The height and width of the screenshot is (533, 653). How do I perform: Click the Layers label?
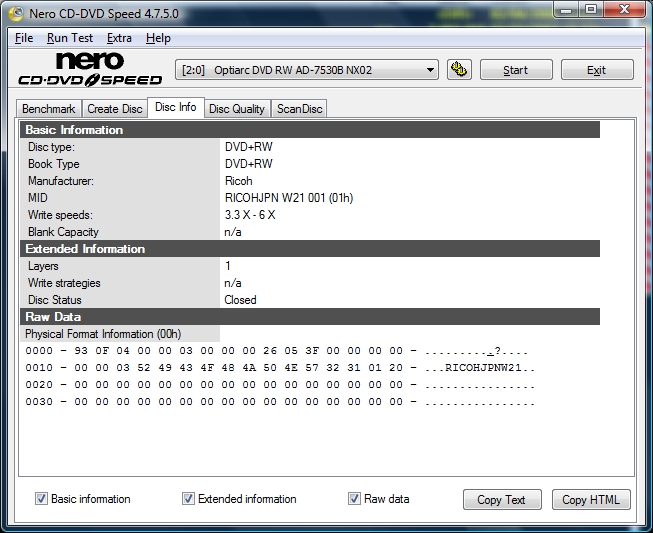[x=43, y=266]
